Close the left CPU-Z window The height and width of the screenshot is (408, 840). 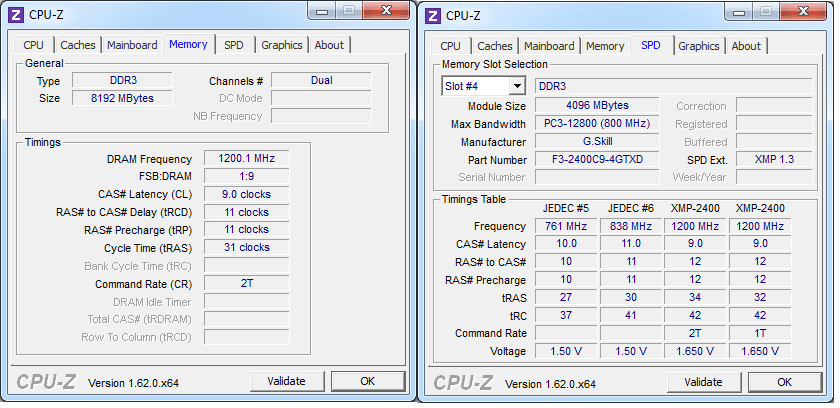pyautogui.click(x=386, y=10)
